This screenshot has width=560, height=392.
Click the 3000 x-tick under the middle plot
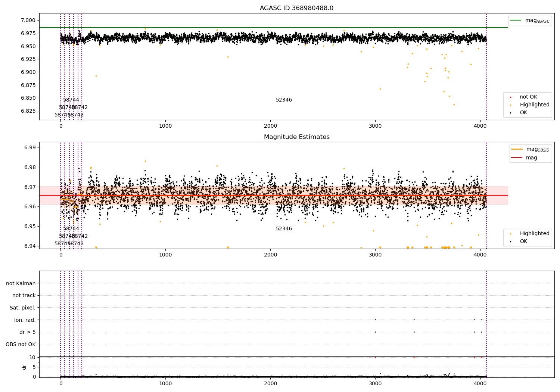375,255
